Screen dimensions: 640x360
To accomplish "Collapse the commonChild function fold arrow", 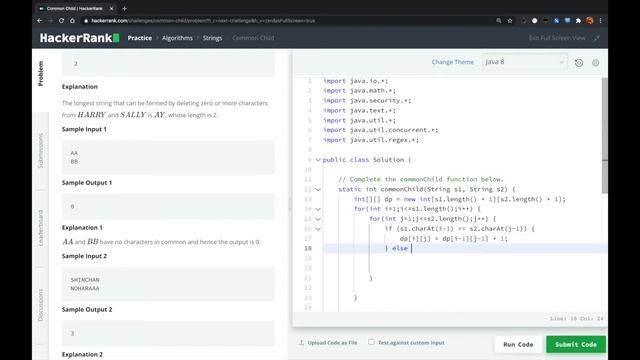I will 318,189.
